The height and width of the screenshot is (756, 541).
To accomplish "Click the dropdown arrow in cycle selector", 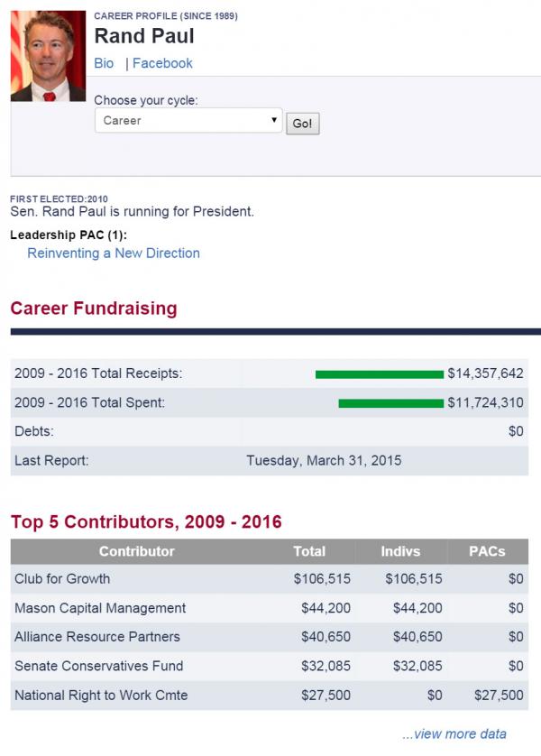I will coord(273,120).
